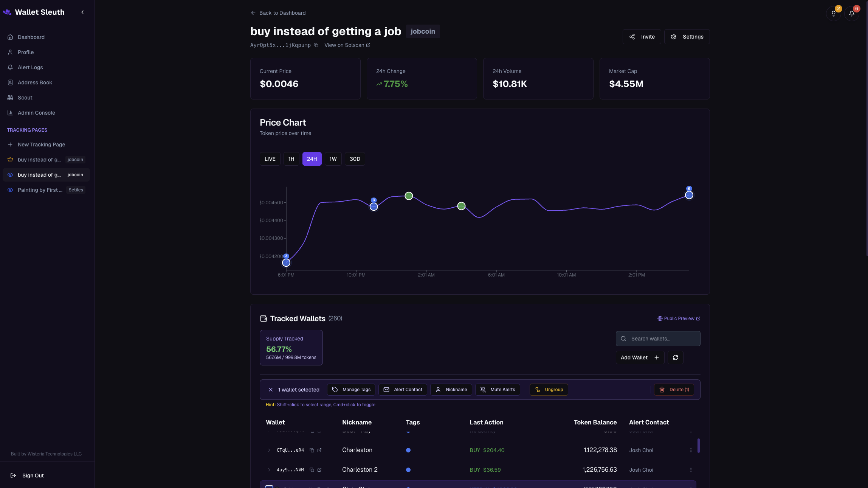Open row menu for Charleston wallet

click(691, 450)
